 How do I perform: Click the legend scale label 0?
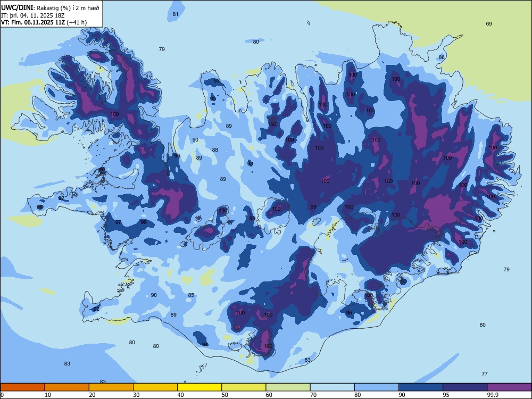(x=2, y=395)
